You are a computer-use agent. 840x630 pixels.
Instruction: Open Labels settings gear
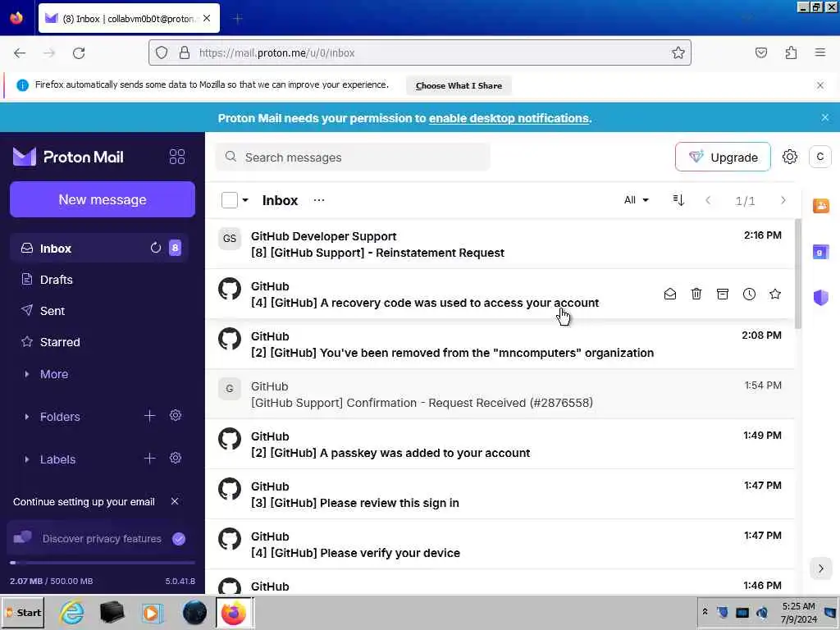point(176,459)
